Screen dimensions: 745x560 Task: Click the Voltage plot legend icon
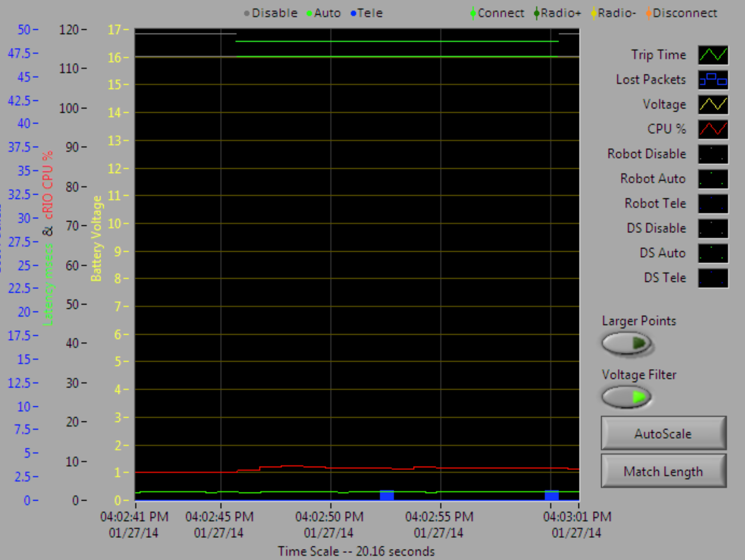tap(713, 104)
